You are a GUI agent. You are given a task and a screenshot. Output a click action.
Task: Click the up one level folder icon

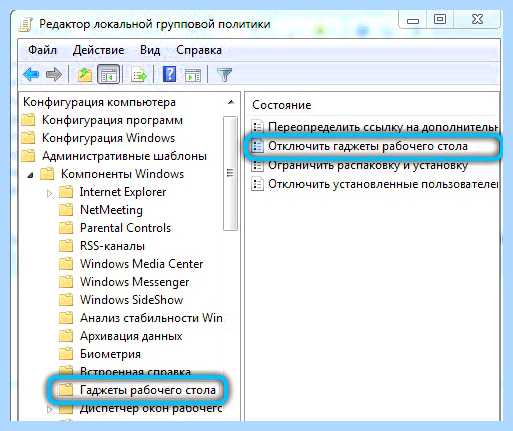pos(85,74)
